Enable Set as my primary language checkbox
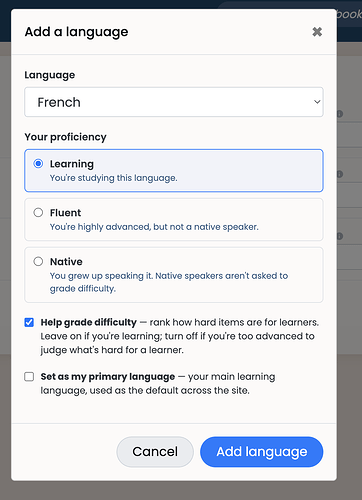362x500 pixels. coord(29,377)
